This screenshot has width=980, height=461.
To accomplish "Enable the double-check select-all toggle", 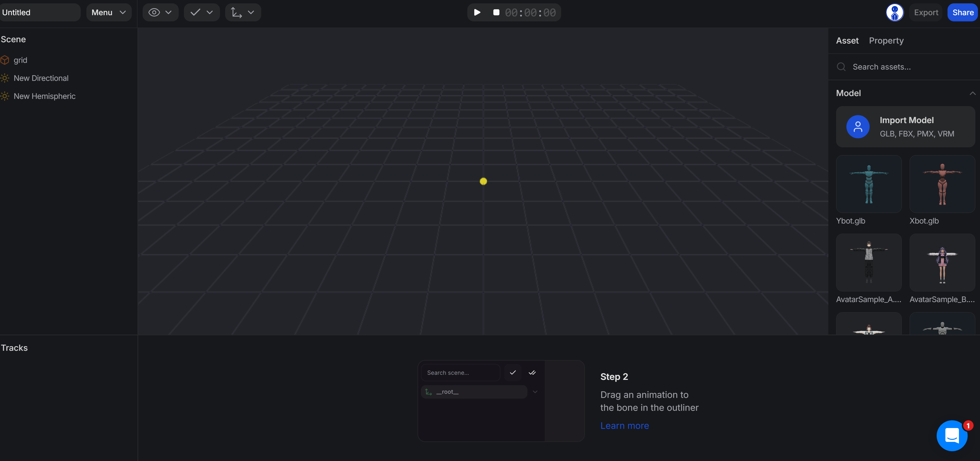I will tap(532, 372).
